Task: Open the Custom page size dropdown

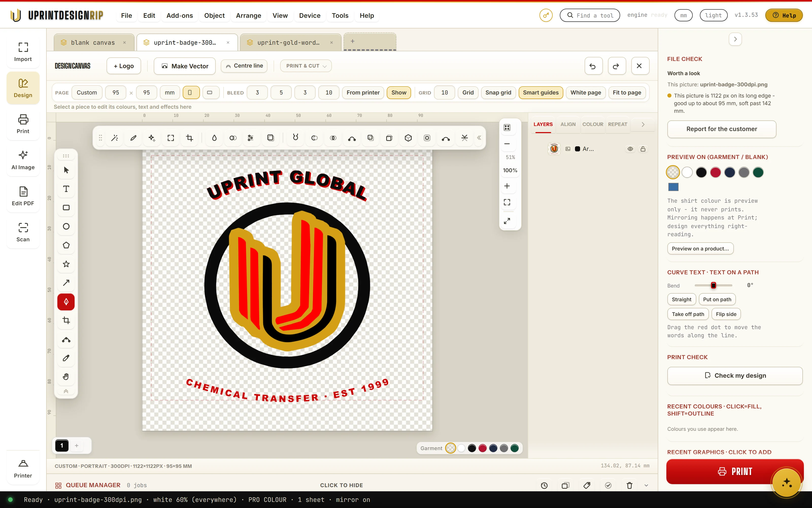Action: tap(87, 92)
